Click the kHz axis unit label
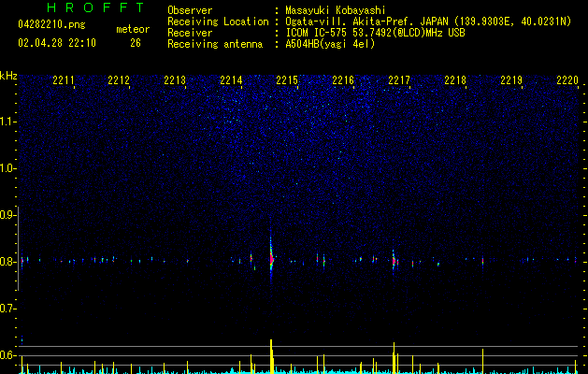 tap(8, 76)
